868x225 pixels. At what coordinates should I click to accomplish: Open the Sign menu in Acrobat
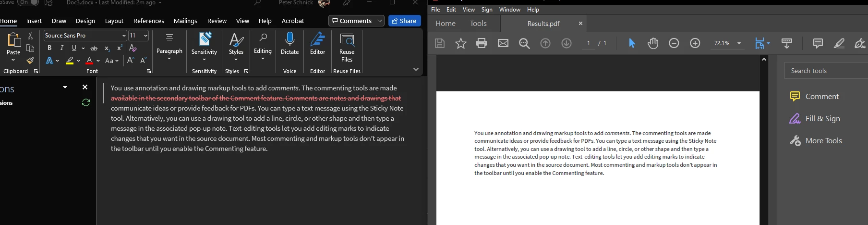click(x=487, y=10)
